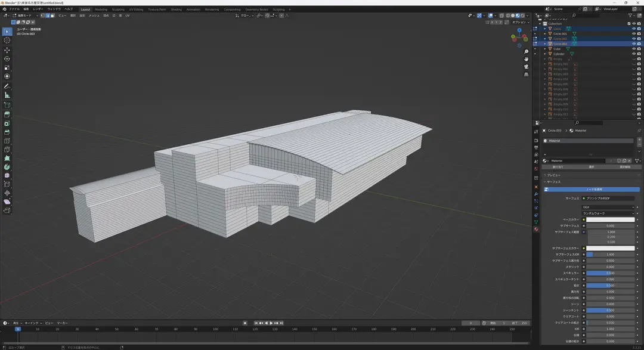Toggle the camera view icon in viewport
Screen dimensions: 644x350
(x=526, y=67)
